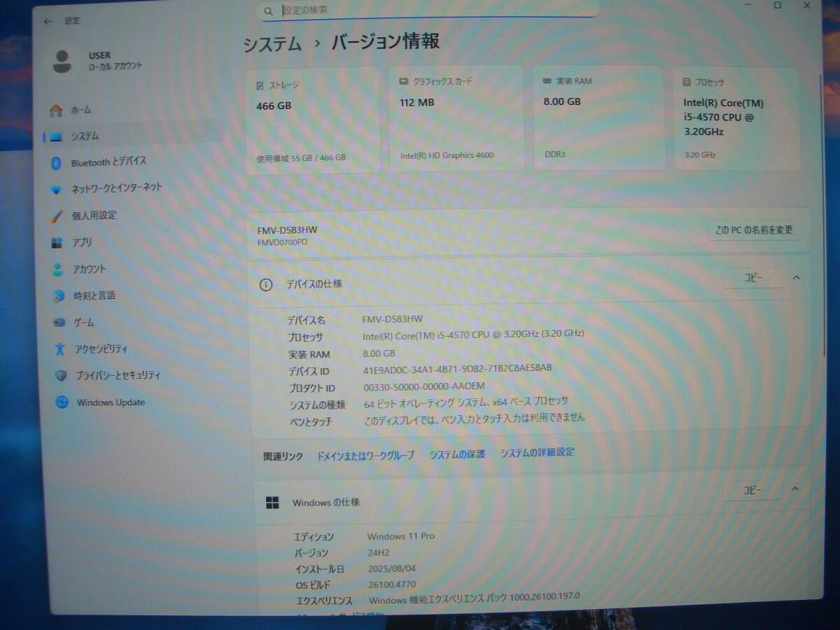The width and height of the screenshot is (840, 630).
Task: Click the Windows Update sync icon
Action: tap(62, 402)
